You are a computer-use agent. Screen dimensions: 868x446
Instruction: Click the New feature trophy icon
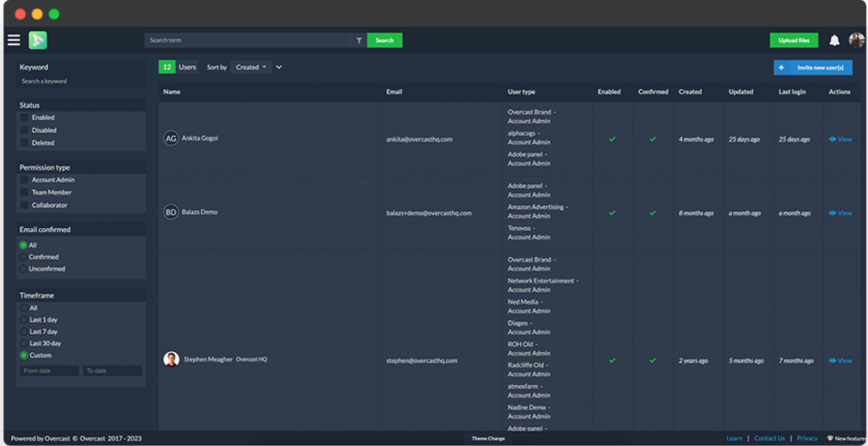click(x=830, y=438)
